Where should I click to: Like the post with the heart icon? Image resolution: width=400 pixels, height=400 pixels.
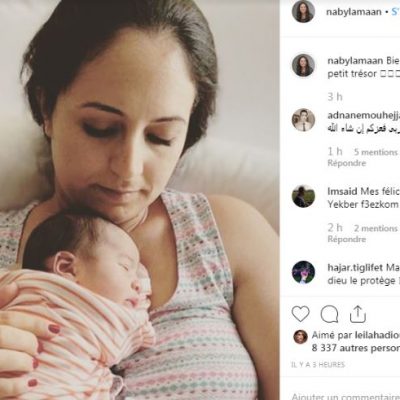[300, 314]
